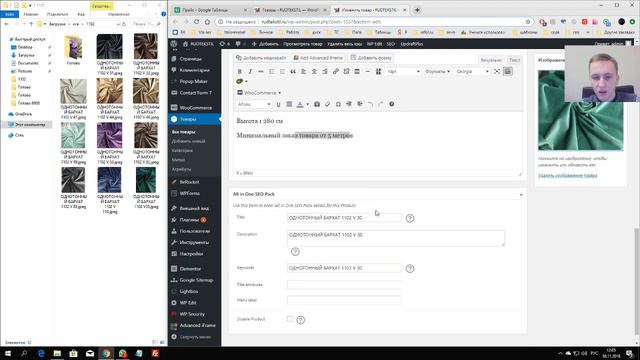The width and height of the screenshot is (640, 360).
Task: Click the Title attributes input field
Action: click(x=344, y=284)
